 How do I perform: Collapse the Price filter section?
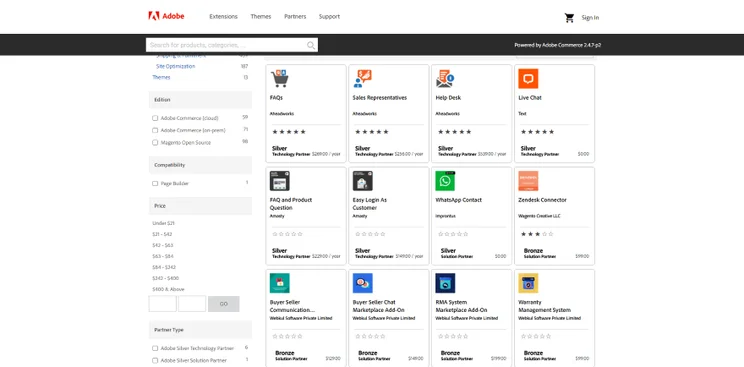click(200, 206)
